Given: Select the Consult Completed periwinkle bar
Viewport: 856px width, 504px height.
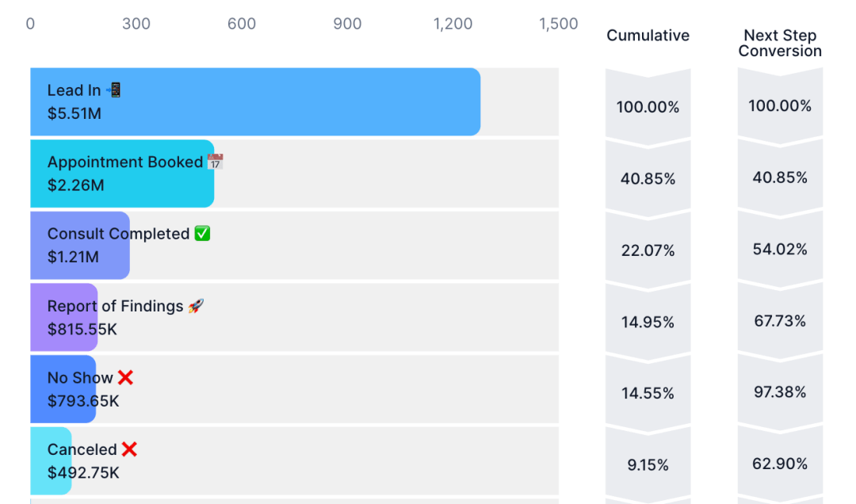Looking at the screenshot, I should [x=80, y=245].
